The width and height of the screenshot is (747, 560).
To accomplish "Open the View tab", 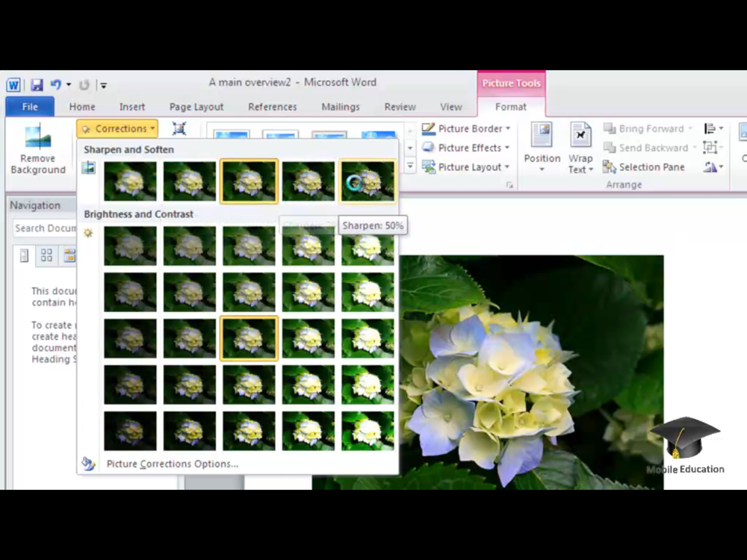I will tap(450, 107).
